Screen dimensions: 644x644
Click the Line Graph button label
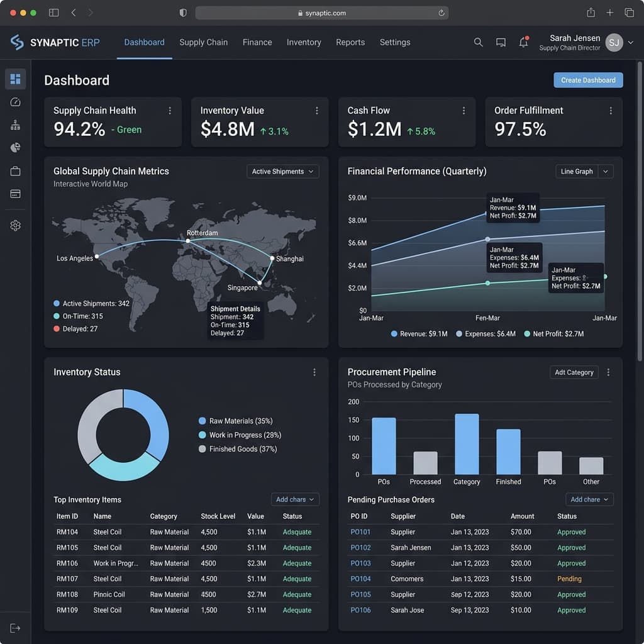pyautogui.click(x=577, y=171)
